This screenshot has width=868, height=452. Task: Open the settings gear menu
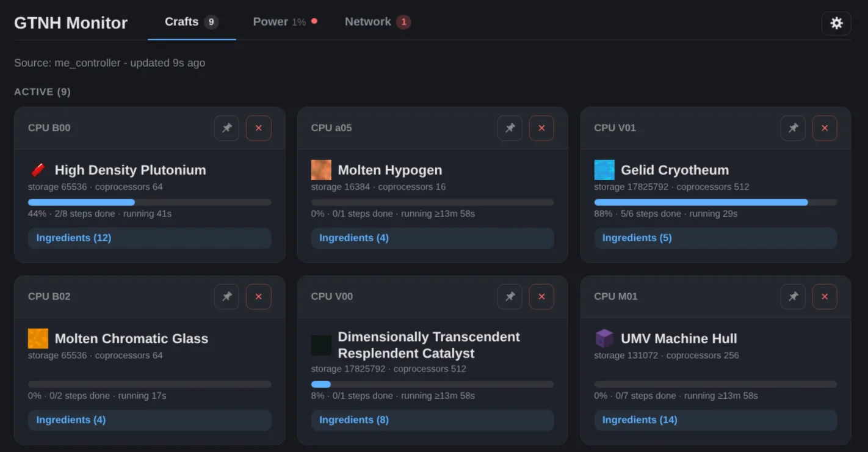pos(836,23)
